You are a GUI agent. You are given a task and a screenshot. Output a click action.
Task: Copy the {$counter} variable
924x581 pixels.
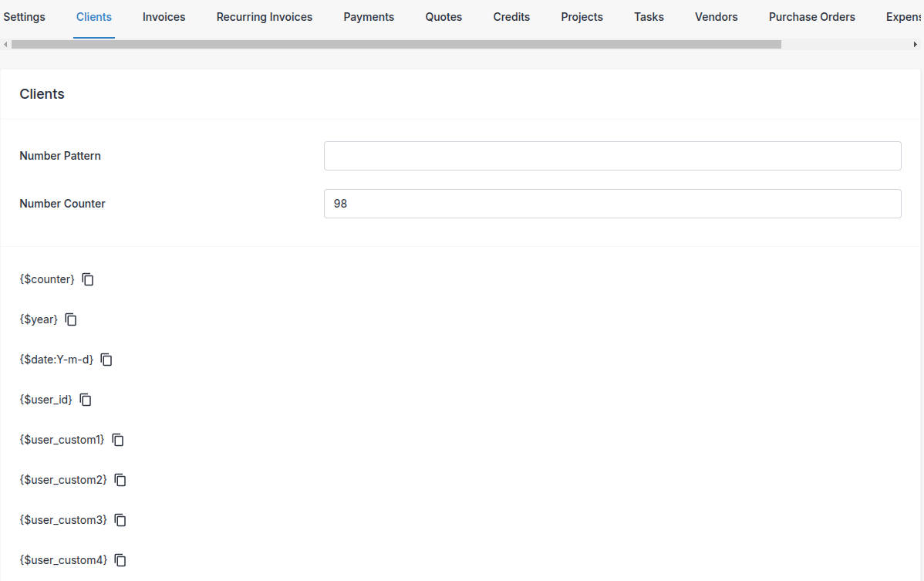[x=88, y=279]
